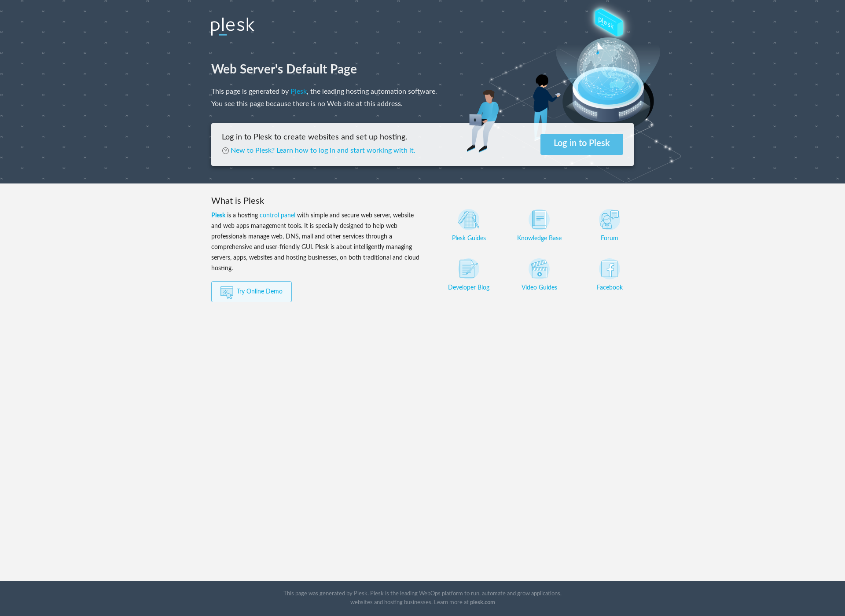The width and height of the screenshot is (845, 616).
Task: Click the control panel hyperlink in description
Action: (x=278, y=215)
